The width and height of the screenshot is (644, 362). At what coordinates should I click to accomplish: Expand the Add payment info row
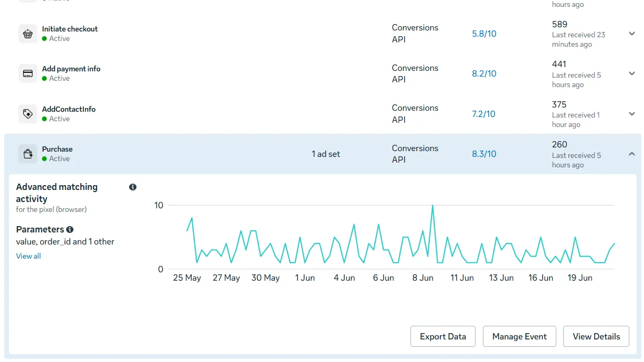(632, 73)
